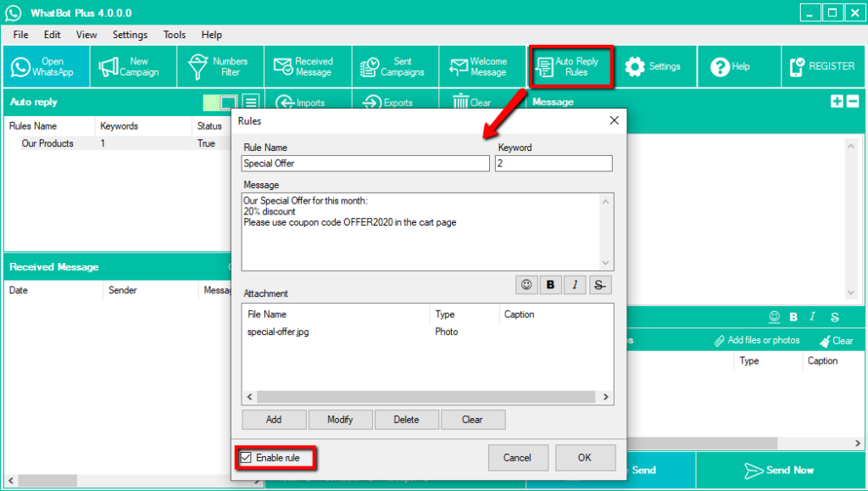Apply strikethrough formatting in Rules dialog
This screenshot has width=868, height=491.
pos(599,285)
